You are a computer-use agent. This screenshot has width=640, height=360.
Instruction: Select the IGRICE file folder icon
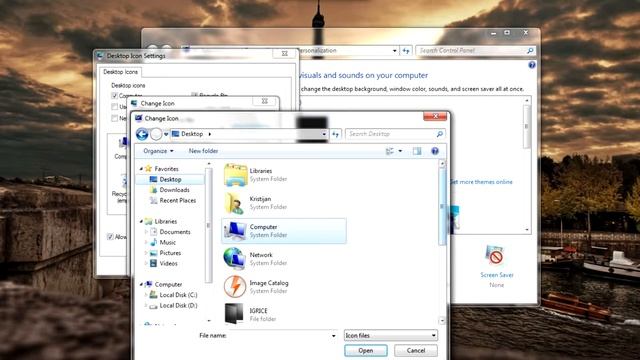pyautogui.click(x=234, y=313)
